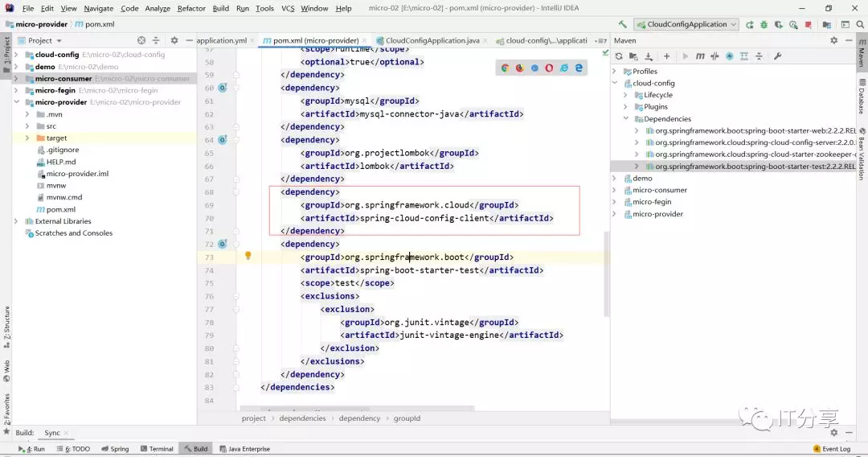The image size is (868, 457).
Task: Open in Firefox browser icon in editor
Action: (x=519, y=68)
